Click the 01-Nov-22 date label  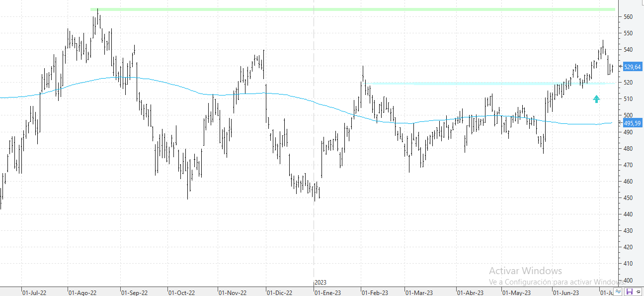[233, 293]
